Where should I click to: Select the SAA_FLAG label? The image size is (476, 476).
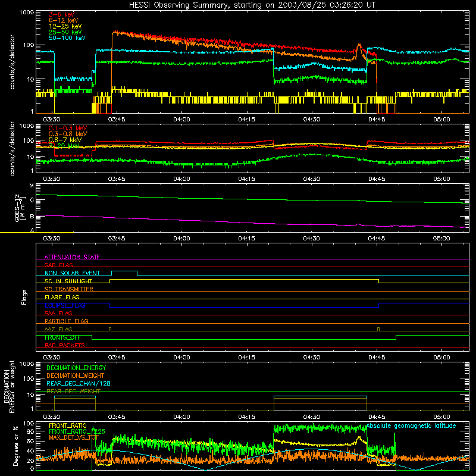(58, 313)
